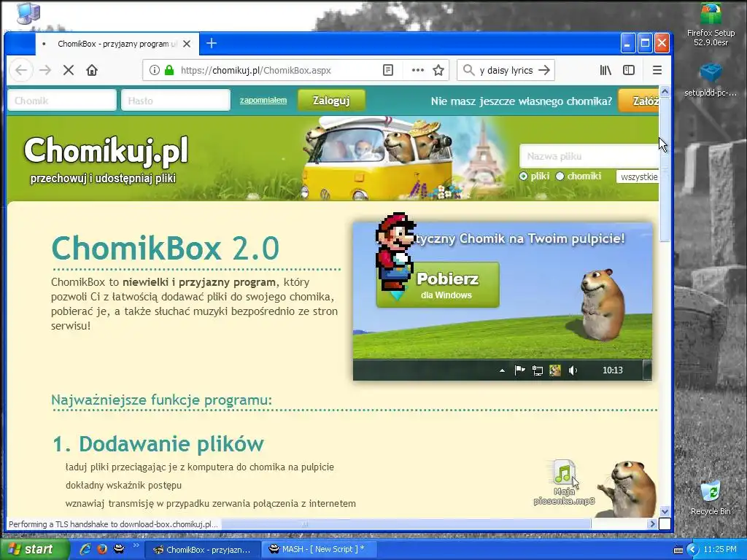Select the My Computer desktop icon
The height and width of the screenshot is (560, 747).
28,12
